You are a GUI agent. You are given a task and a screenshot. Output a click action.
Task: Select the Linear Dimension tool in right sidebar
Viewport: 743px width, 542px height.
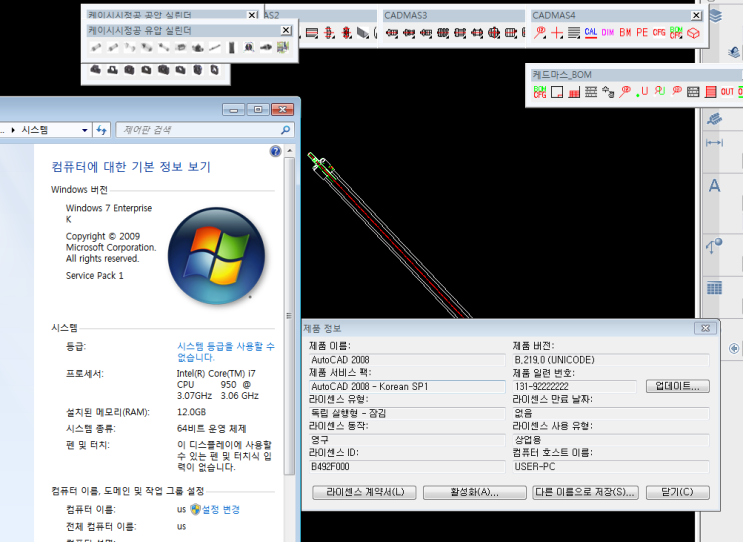coord(714,143)
